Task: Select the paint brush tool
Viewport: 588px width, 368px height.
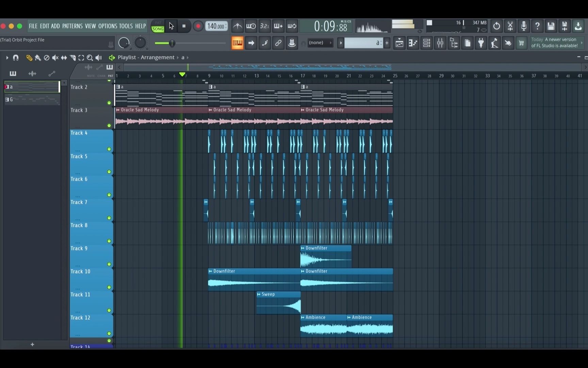Action: click(38, 58)
